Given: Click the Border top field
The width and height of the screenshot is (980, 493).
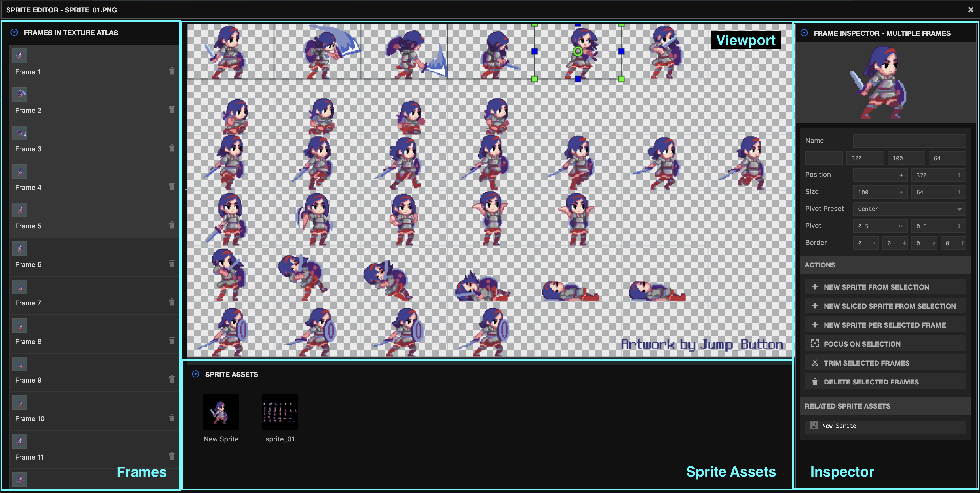Looking at the screenshot, I should (x=953, y=243).
